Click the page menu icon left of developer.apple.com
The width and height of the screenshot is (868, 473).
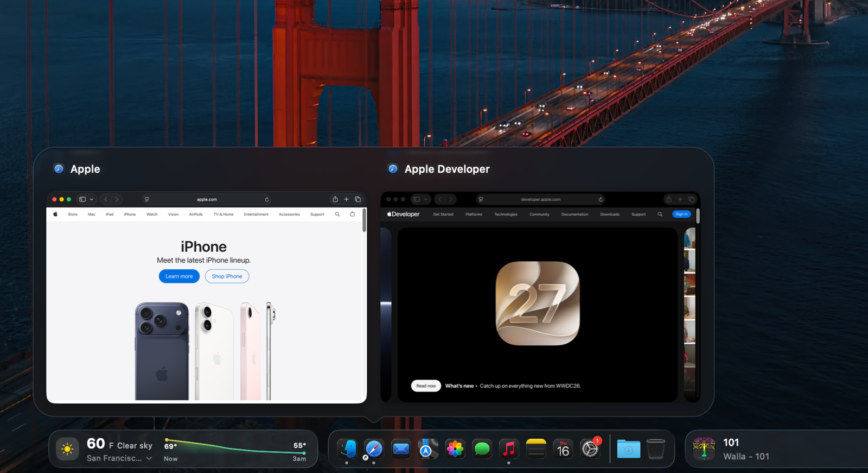[481, 199]
